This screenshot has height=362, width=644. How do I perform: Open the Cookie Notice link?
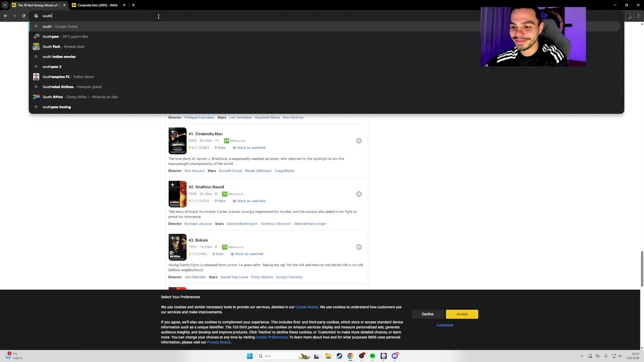[x=306, y=307]
